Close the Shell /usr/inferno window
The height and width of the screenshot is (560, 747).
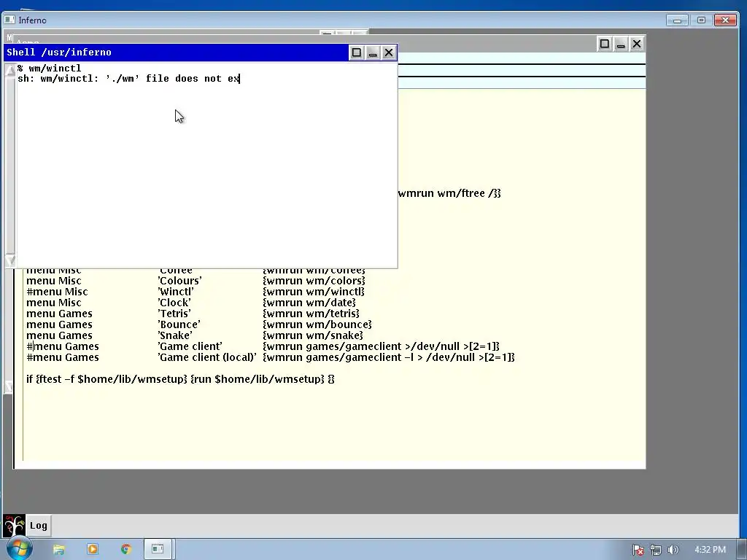pos(389,52)
